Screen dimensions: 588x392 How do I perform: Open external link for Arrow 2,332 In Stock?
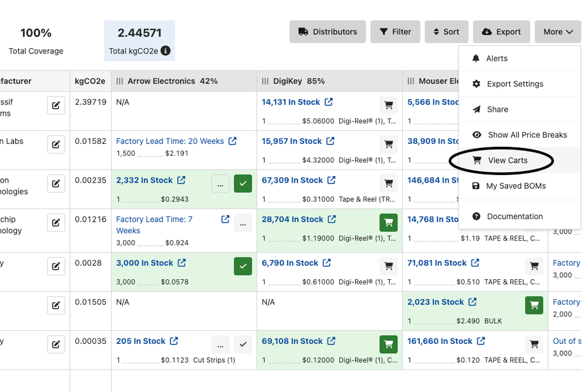click(182, 180)
